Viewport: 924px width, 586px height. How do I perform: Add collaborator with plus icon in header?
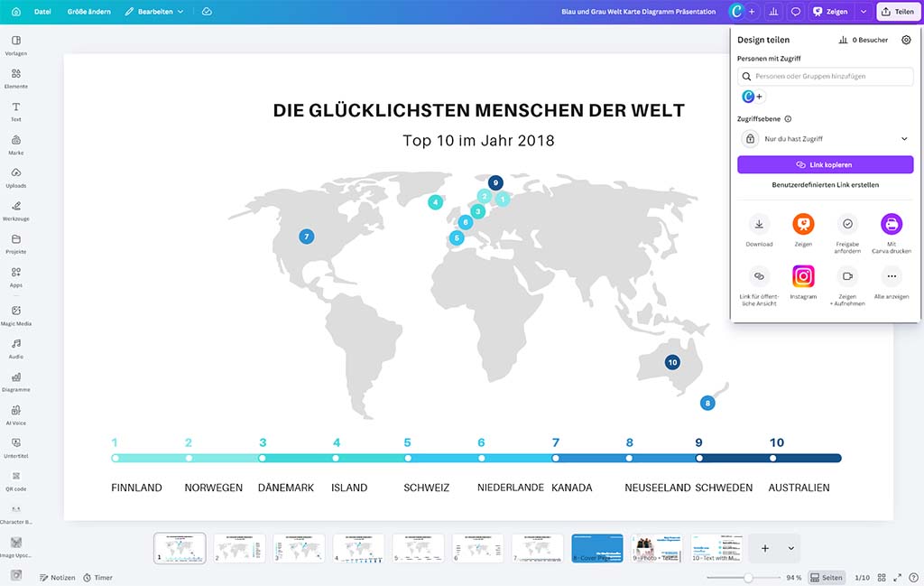(x=752, y=11)
